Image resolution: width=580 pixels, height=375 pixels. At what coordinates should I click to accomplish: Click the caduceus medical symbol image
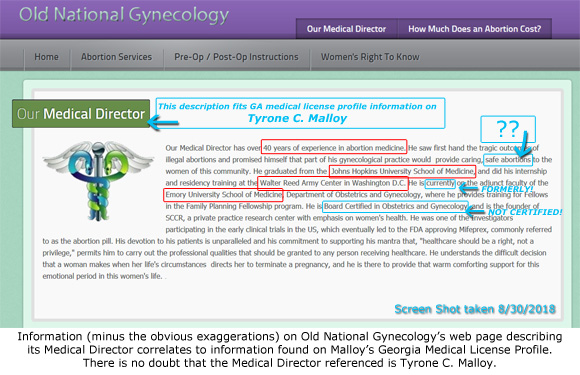(x=98, y=180)
